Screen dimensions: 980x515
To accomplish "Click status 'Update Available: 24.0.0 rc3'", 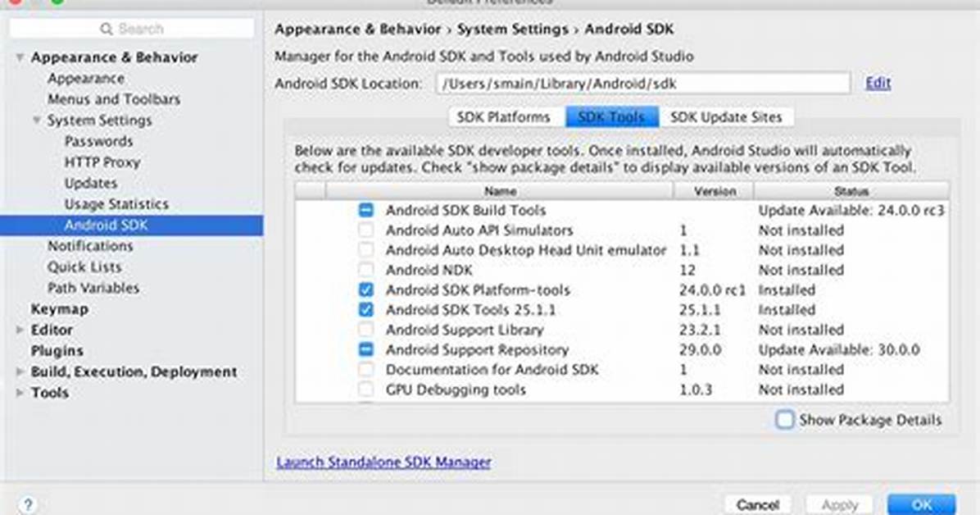I will [851, 210].
